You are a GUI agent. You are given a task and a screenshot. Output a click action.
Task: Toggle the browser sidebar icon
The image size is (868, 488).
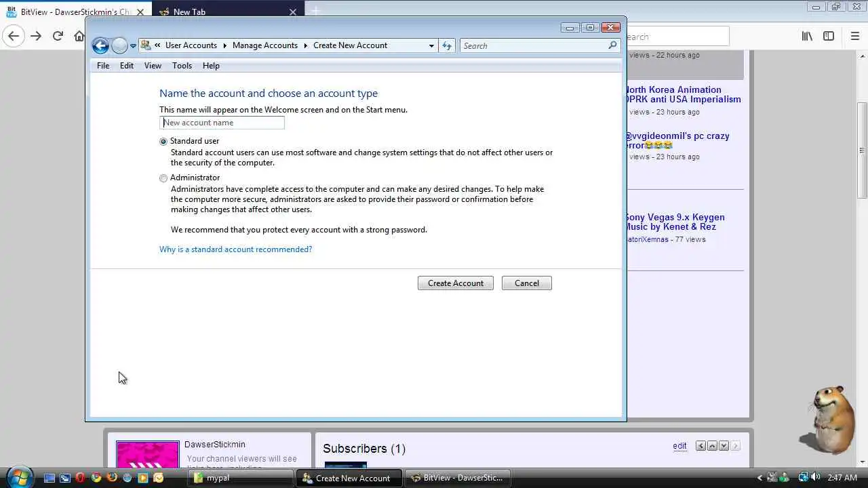coord(829,37)
